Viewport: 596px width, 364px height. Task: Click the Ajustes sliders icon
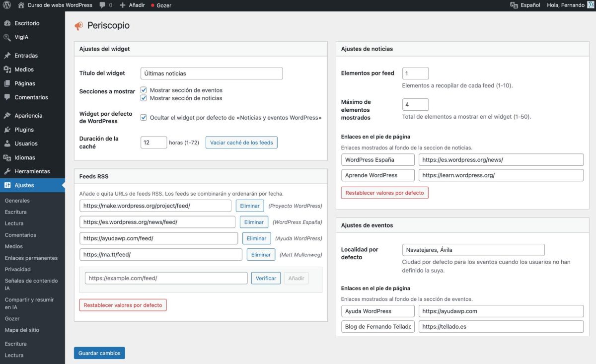coord(7,185)
